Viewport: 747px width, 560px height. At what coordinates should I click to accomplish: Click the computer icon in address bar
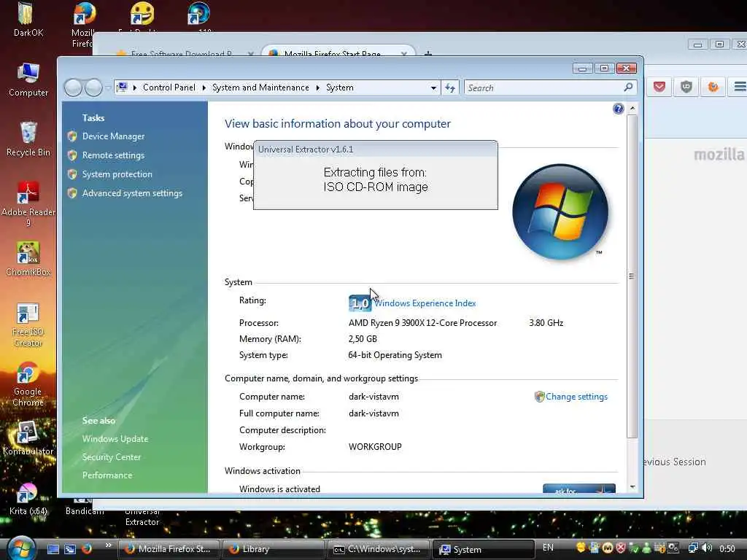tap(122, 87)
